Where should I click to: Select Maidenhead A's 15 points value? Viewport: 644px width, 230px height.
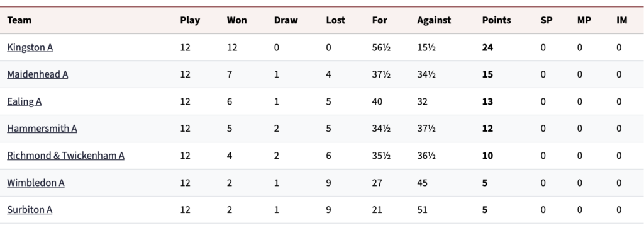[x=487, y=74]
